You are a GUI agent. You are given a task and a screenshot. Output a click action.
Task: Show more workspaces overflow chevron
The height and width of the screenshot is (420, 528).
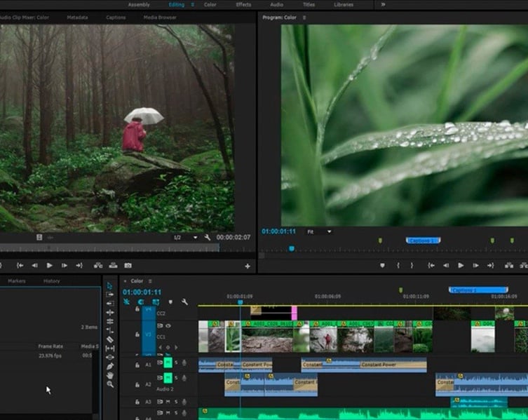(x=383, y=5)
